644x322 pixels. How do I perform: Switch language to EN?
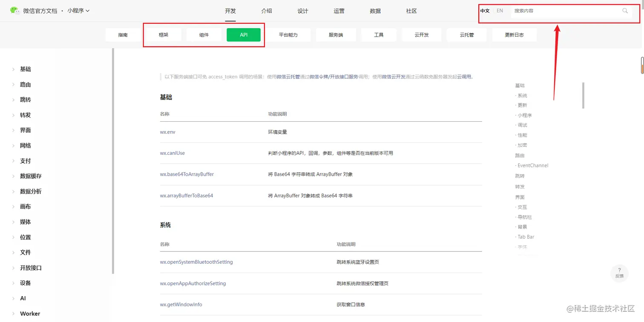500,11
